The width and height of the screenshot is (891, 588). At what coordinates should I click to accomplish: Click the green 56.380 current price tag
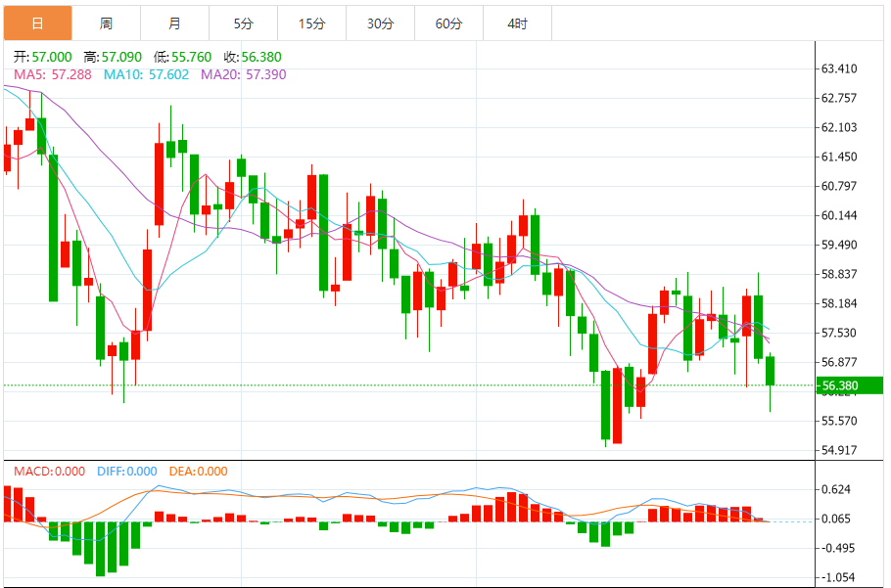tap(850, 385)
